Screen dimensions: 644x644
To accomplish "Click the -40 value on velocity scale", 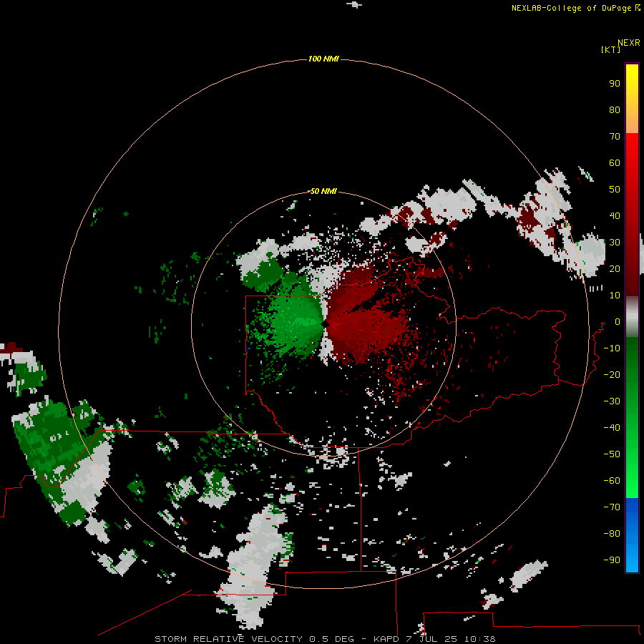I will click(x=612, y=428).
